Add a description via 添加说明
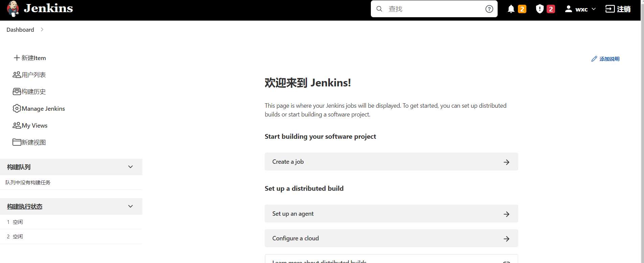The image size is (644, 263). click(610, 59)
